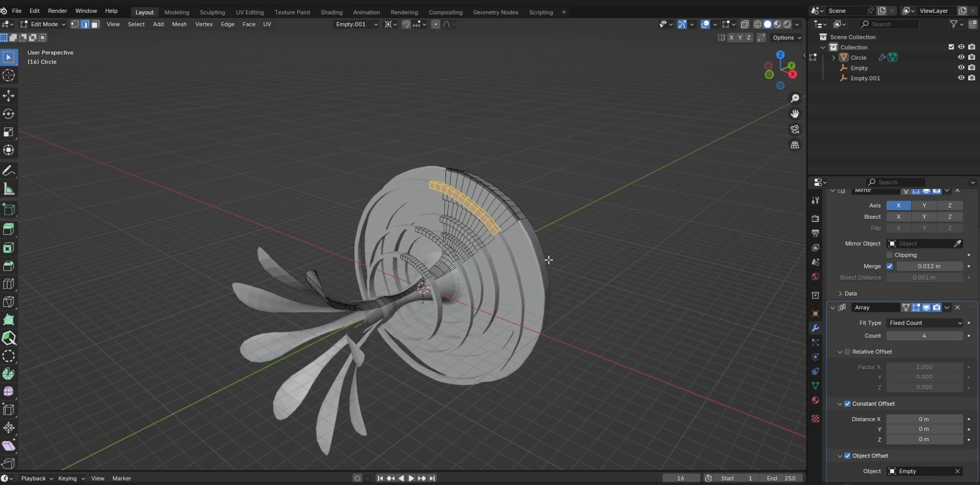The height and width of the screenshot is (485, 980).
Task: Play the animation forward
Action: point(411,479)
